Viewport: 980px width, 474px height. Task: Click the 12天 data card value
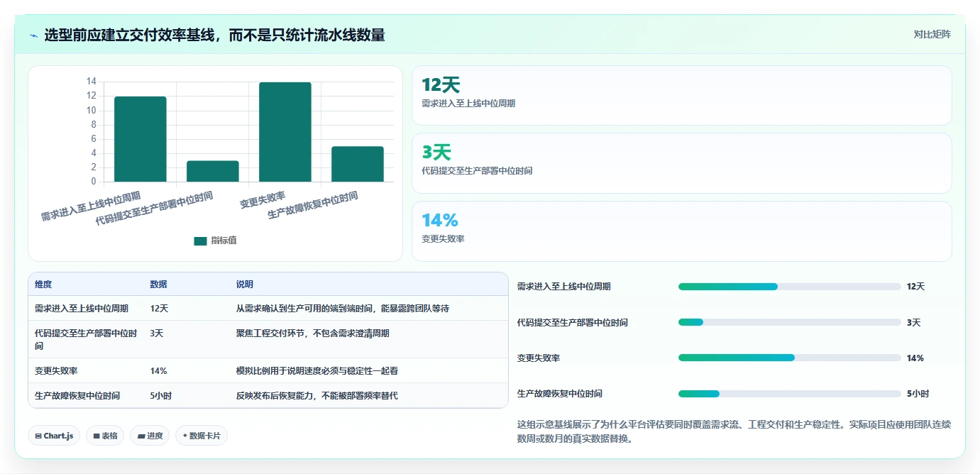[441, 85]
